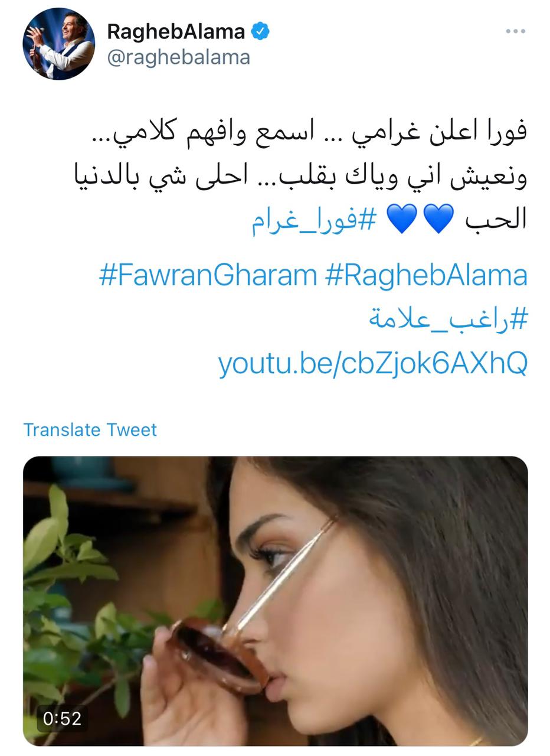Play the video with the woman's face
The width and height of the screenshot is (550, 756).
pyautogui.click(x=275, y=601)
